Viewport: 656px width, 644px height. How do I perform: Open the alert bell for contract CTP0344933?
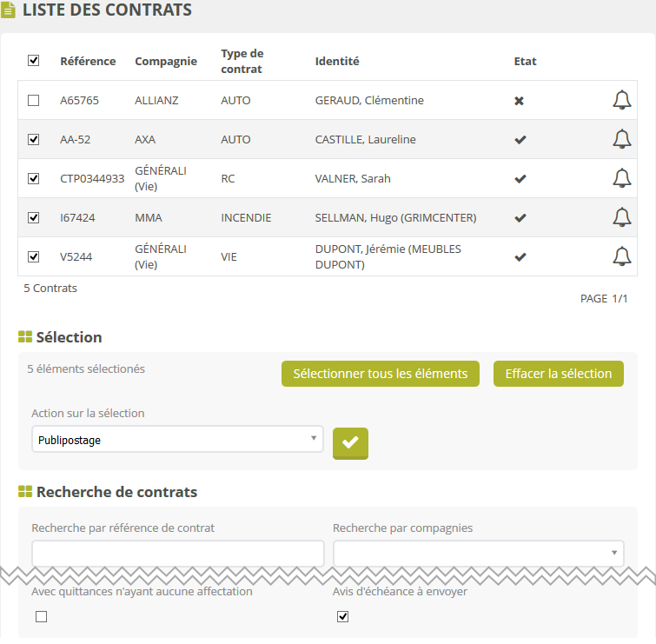click(x=621, y=178)
